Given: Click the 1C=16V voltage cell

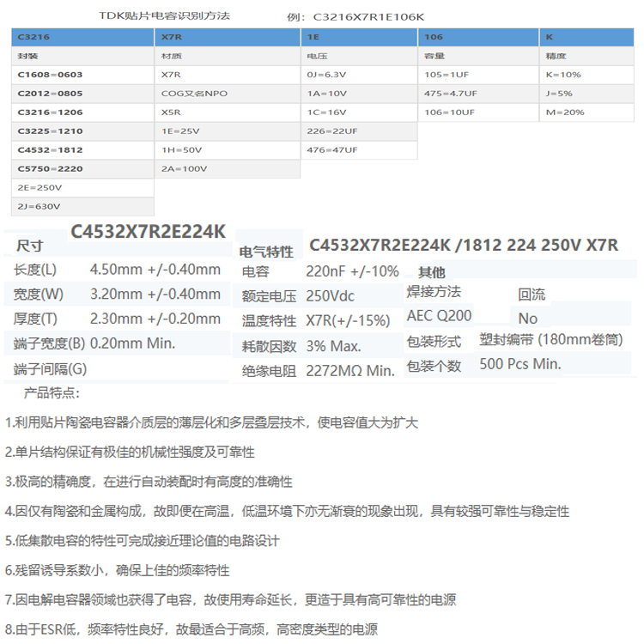Looking at the screenshot, I should (360, 112).
